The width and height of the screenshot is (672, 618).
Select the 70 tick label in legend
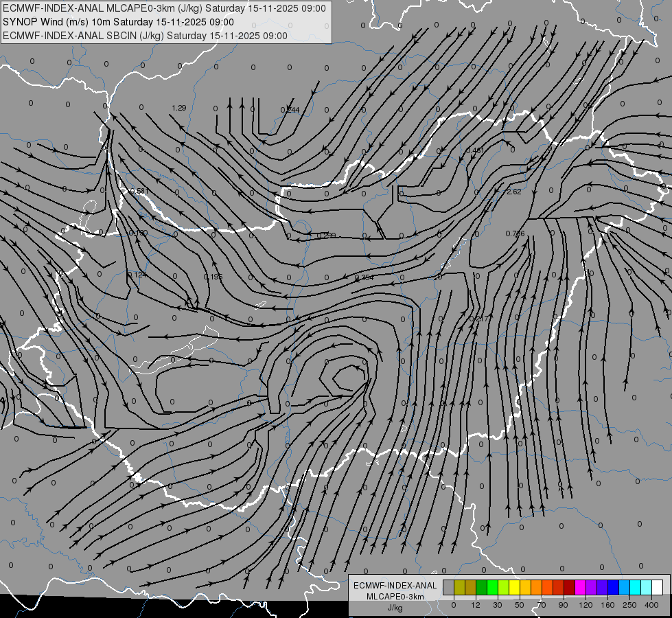pyautogui.click(x=542, y=605)
